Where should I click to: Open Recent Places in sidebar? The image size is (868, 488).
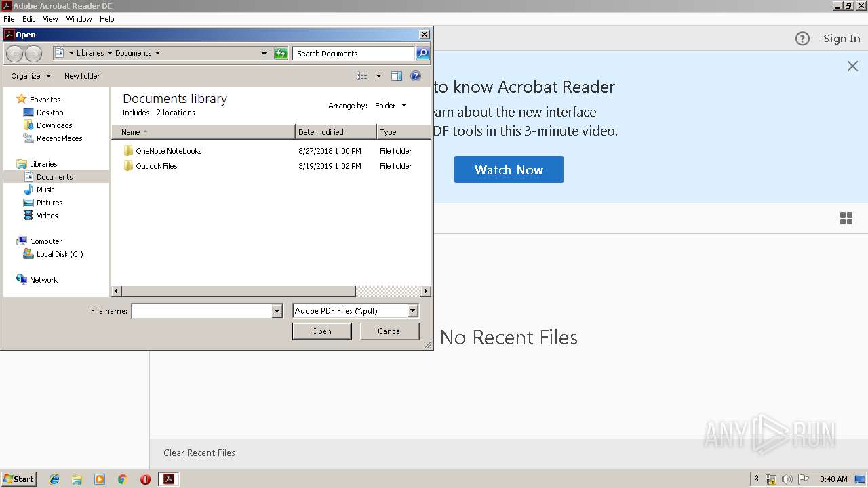click(x=59, y=138)
